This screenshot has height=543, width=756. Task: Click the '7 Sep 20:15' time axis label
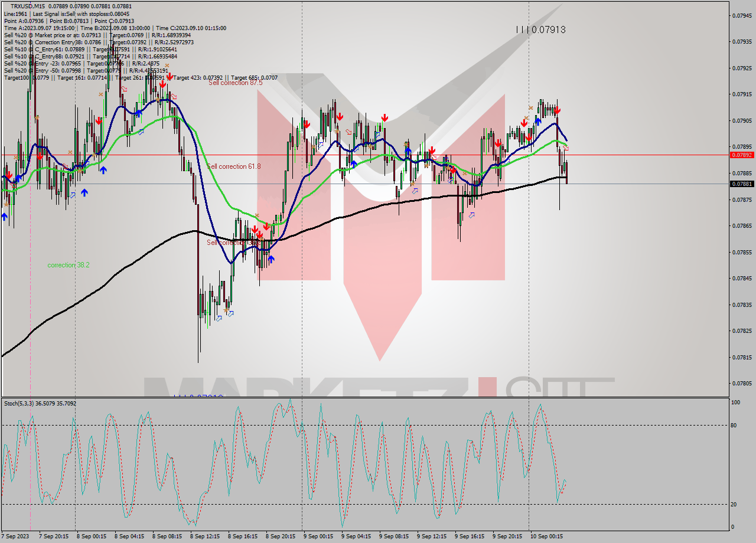pos(54,537)
